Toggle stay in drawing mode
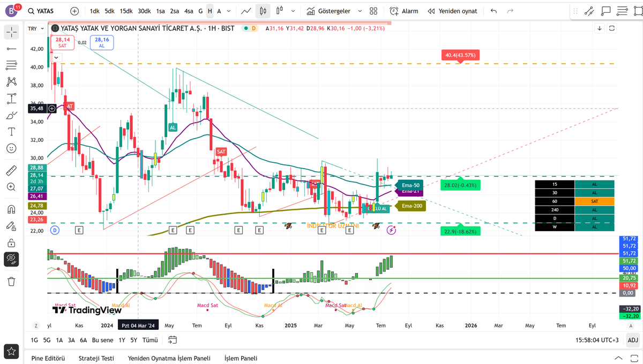 (11, 226)
